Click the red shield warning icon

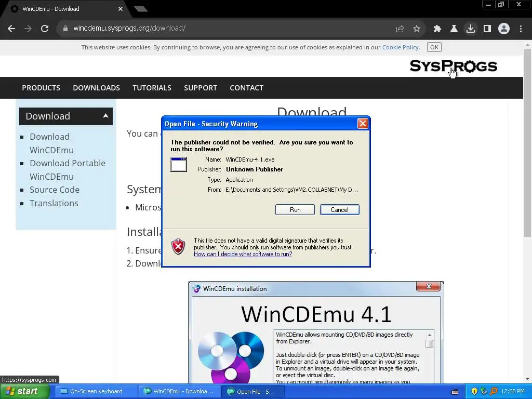(x=178, y=246)
